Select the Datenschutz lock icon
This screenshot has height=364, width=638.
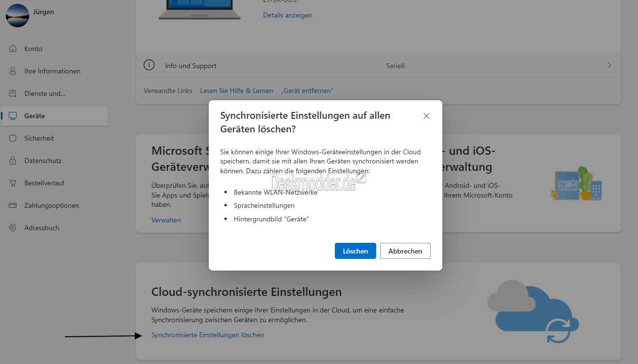click(x=13, y=161)
